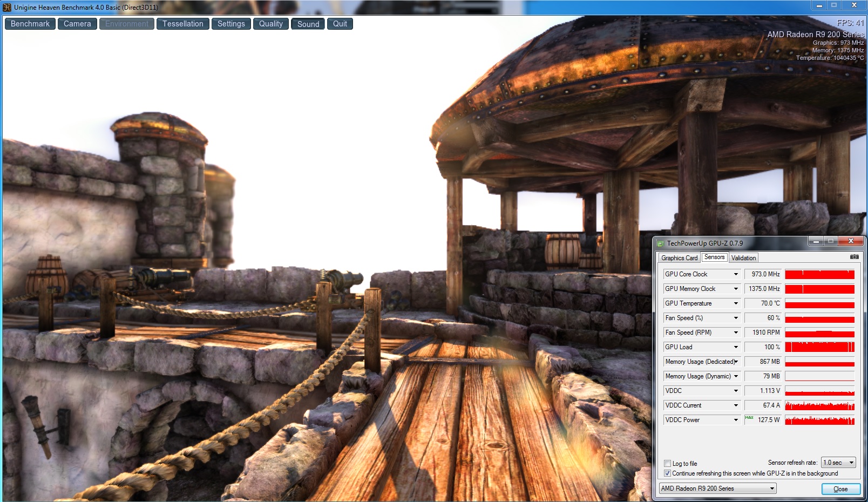Open the Quality menu in Heaven
Viewport: 868px width, 502px height.
tap(271, 24)
